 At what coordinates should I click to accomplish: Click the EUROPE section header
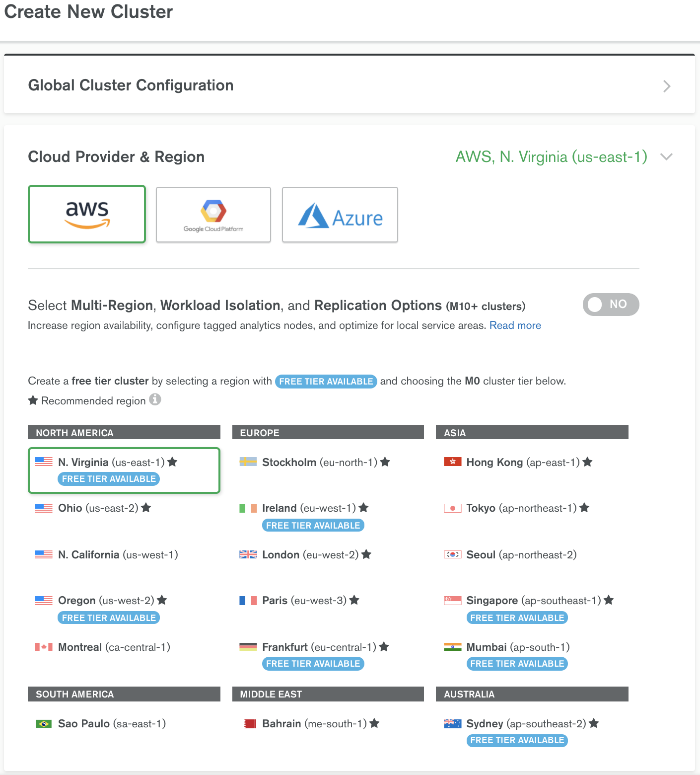(328, 432)
